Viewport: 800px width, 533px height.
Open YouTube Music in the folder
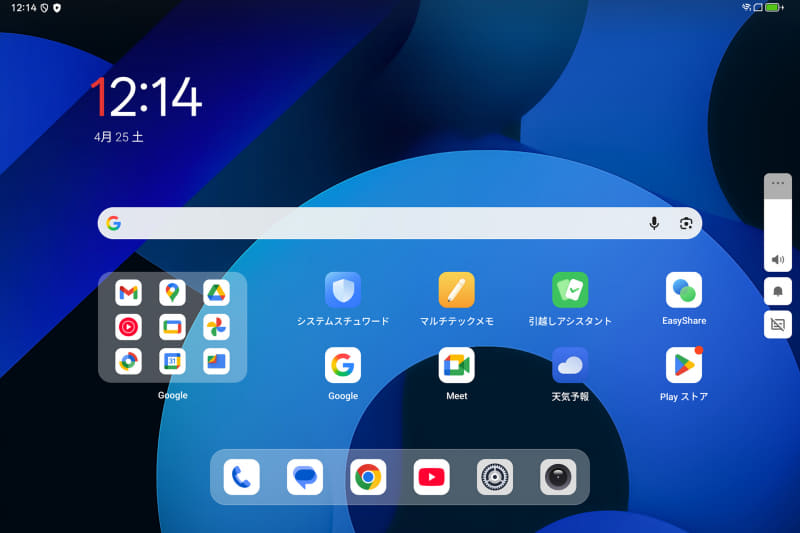tap(128, 327)
